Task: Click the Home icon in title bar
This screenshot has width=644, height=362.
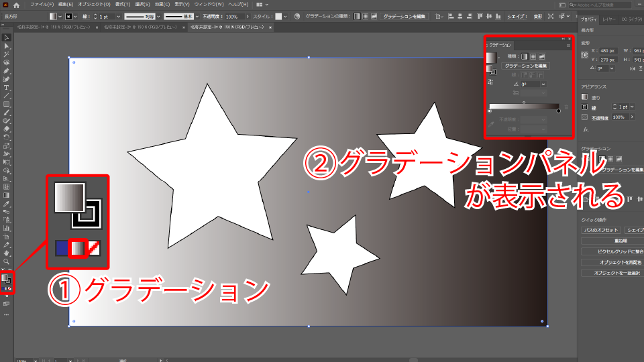Action: (16, 5)
